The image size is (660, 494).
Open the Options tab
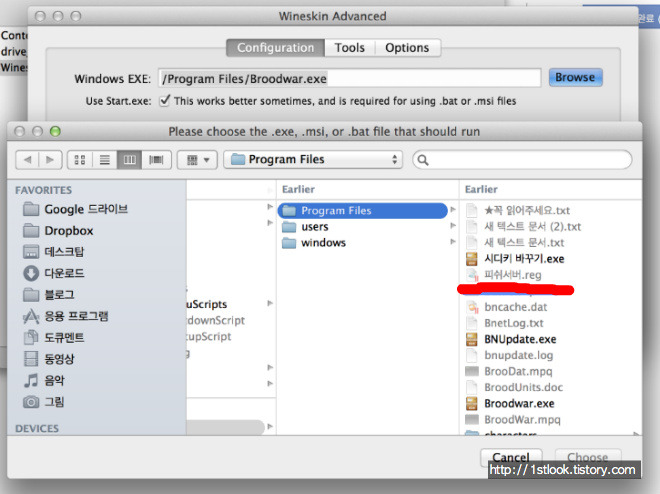[x=407, y=48]
